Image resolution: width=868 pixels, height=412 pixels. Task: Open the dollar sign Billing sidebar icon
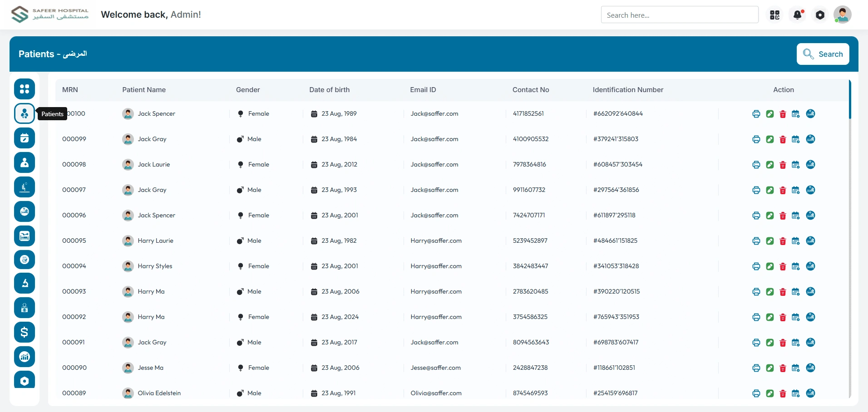25,332
